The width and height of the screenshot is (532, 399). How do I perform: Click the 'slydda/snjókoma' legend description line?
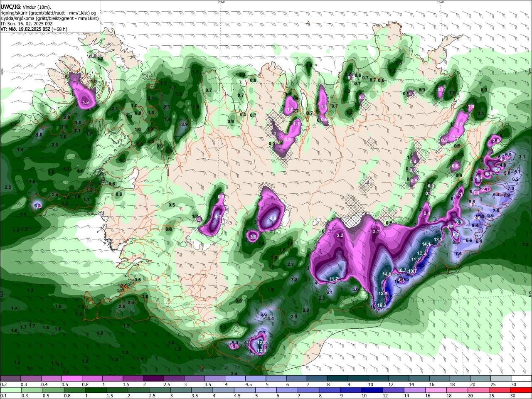(49, 18)
